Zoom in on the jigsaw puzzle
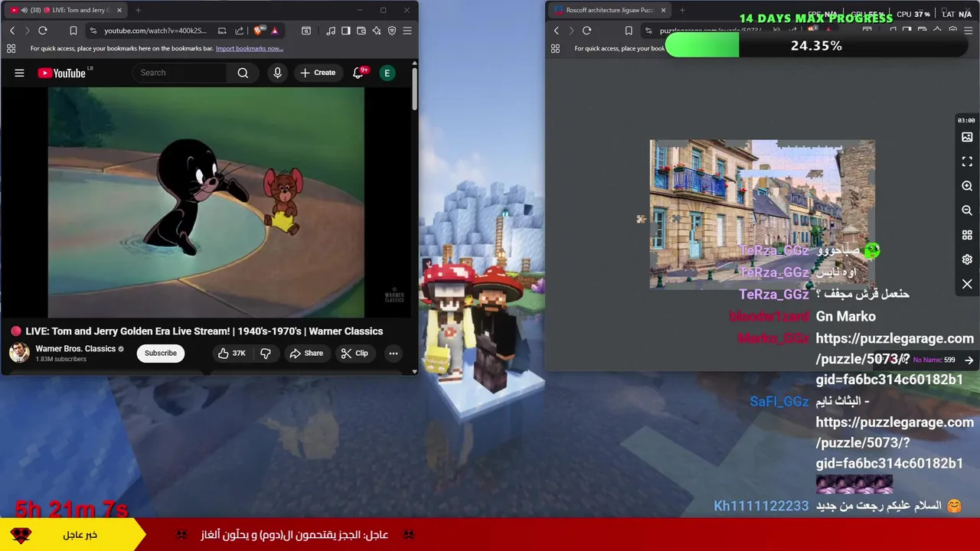The height and width of the screenshot is (551, 980). pyautogui.click(x=967, y=186)
